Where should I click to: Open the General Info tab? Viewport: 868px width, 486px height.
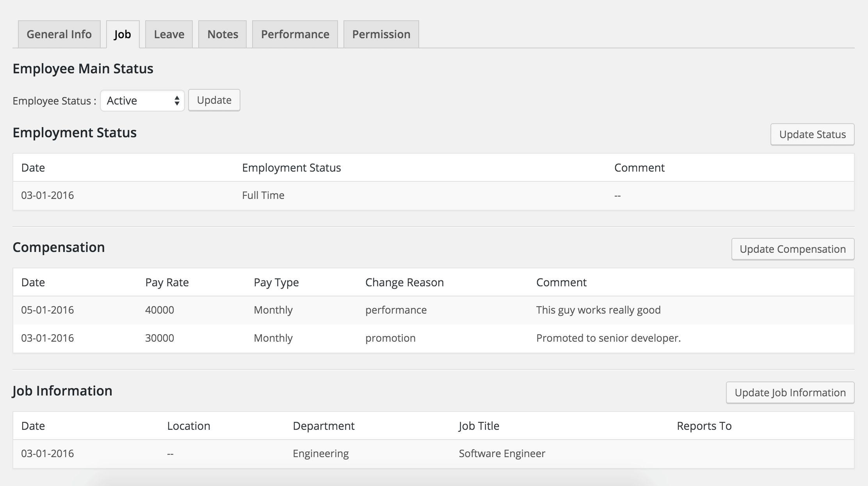click(59, 34)
